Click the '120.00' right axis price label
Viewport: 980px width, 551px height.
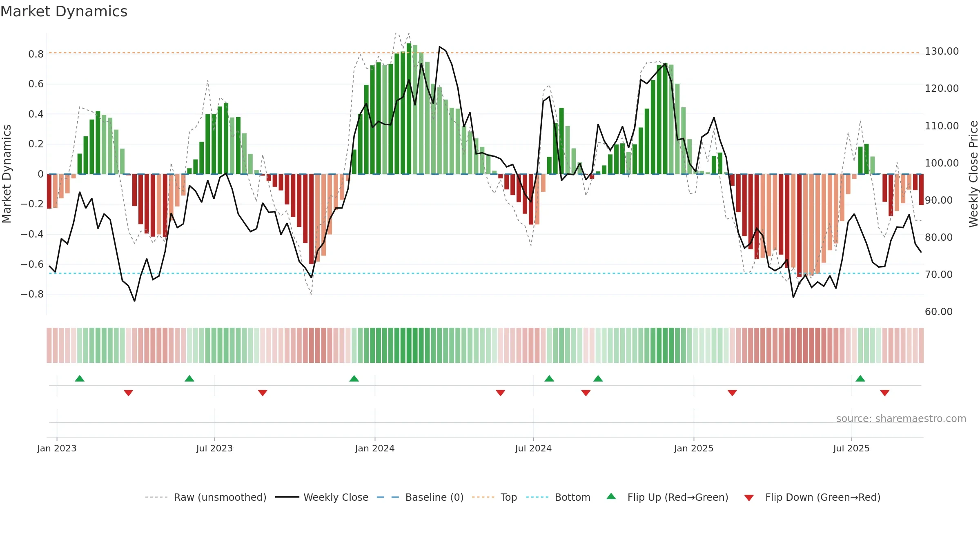[x=942, y=89]
